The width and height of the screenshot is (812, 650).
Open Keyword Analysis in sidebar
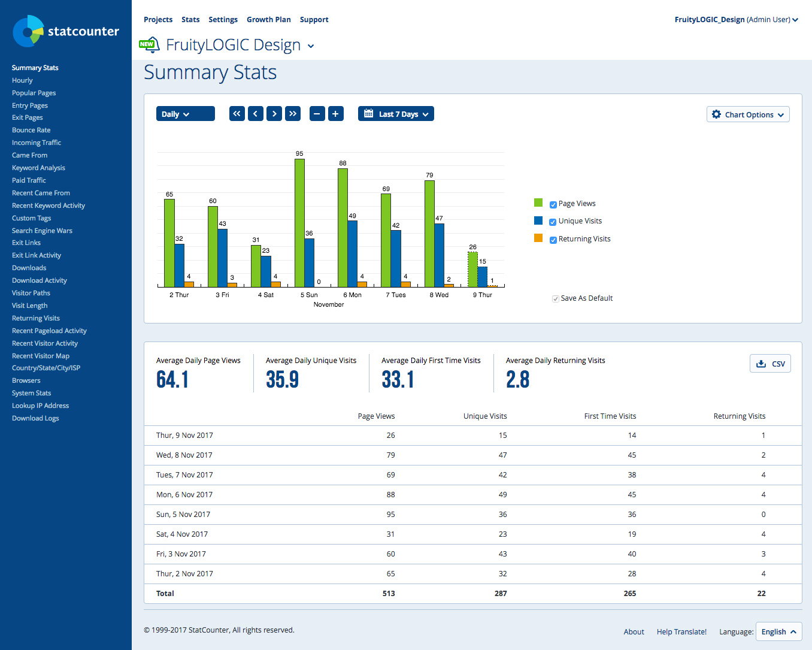[x=38, y=168]
